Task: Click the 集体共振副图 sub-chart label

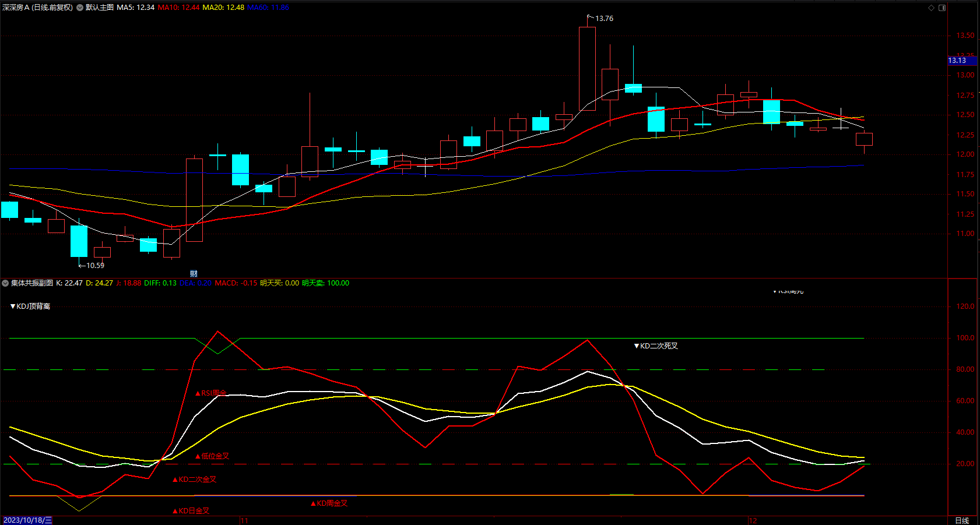Action: tap(32, 283)
